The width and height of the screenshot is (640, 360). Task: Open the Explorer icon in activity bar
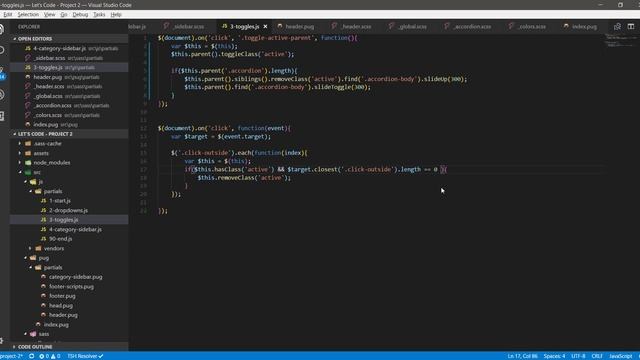click(2, 29)
